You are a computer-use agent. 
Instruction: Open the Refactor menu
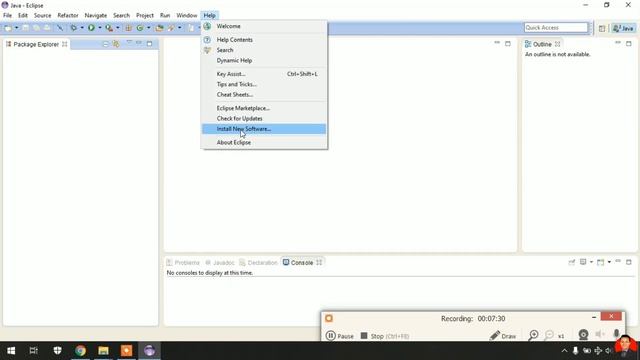point(68,15)
